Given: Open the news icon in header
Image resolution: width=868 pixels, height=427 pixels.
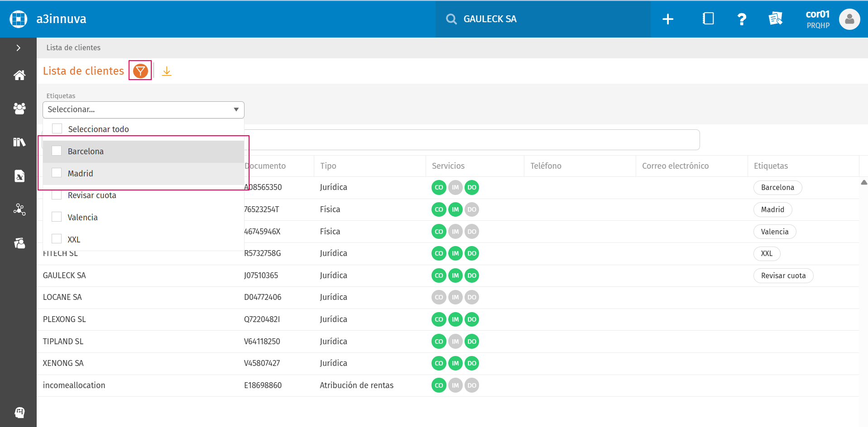Looking at the screenshot, I should (776, 19).
